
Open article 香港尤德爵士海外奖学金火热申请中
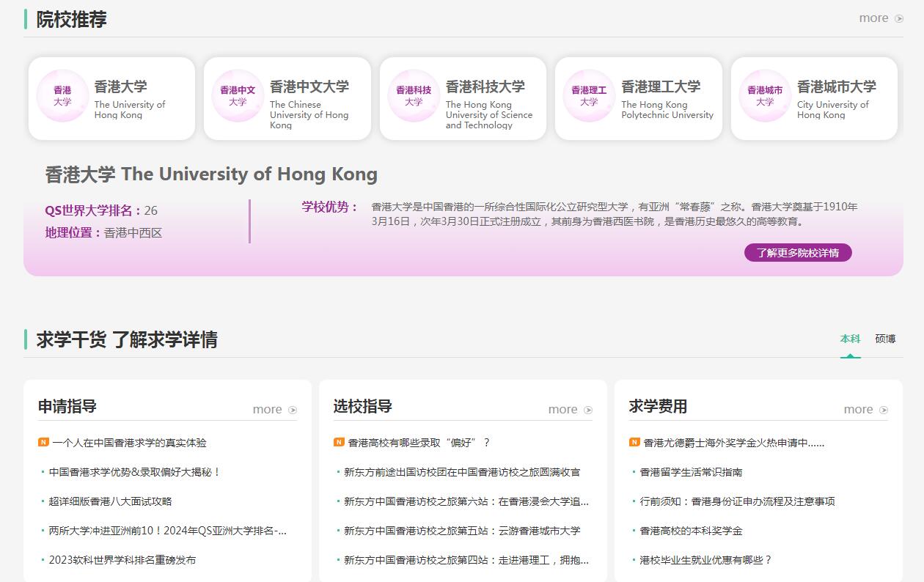734,443
